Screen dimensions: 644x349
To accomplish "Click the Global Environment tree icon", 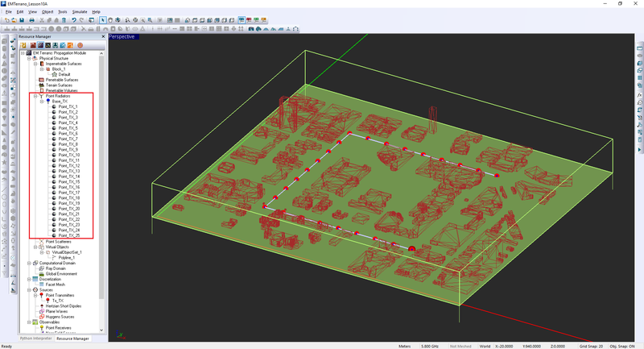I will [x=42, y=274].
